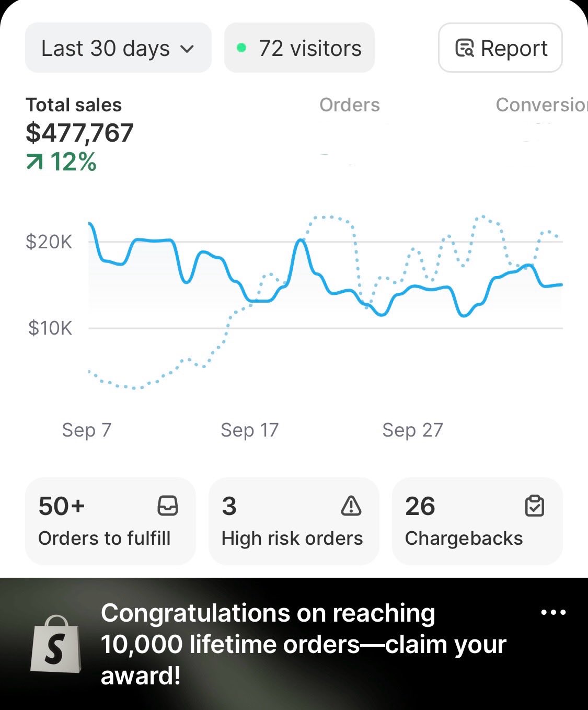
Task: Open the High risk orders card
Action: pos(293,521)
